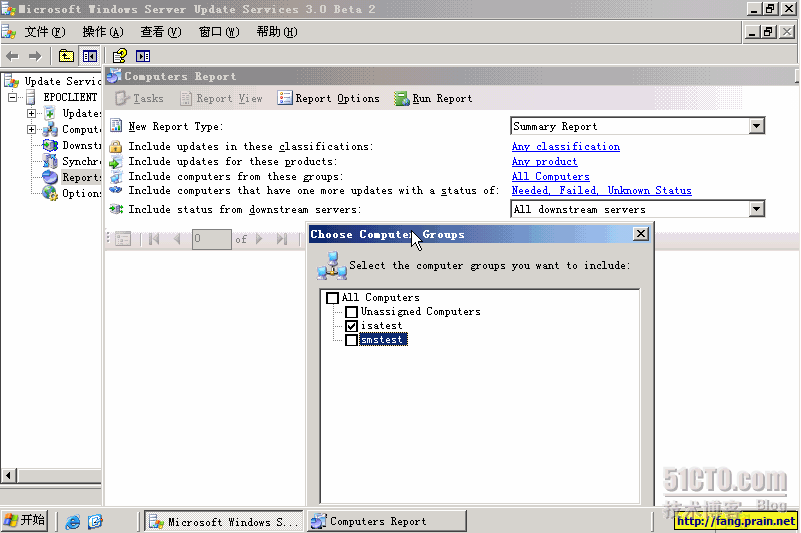
Task: Click the Report Options button
Action: click(328, 98)
